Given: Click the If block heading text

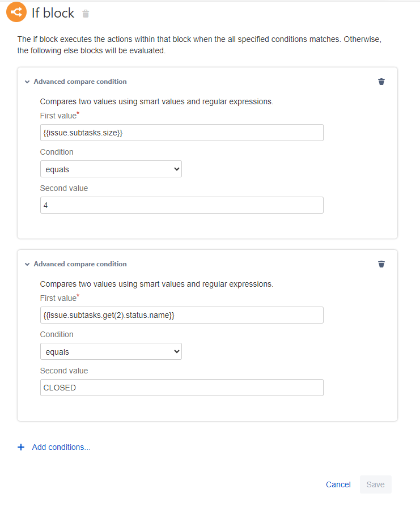Looking at the screenshot, I should pos(53,13).
